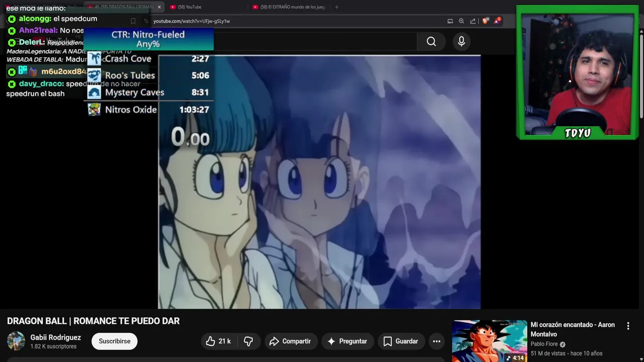Screen dimensions: 644x362
Task: Click the Brave rewards triangle icon
Action: pos(497,21)
